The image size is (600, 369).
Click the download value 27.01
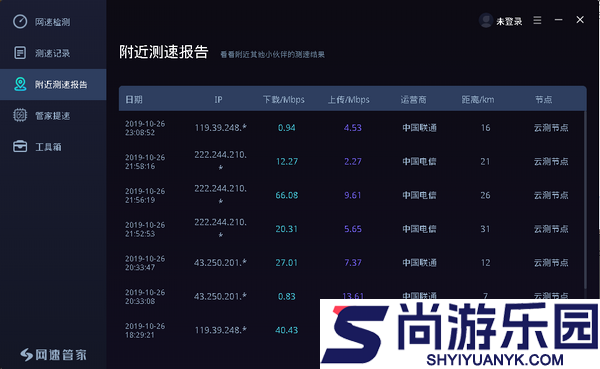pos(287,263)
